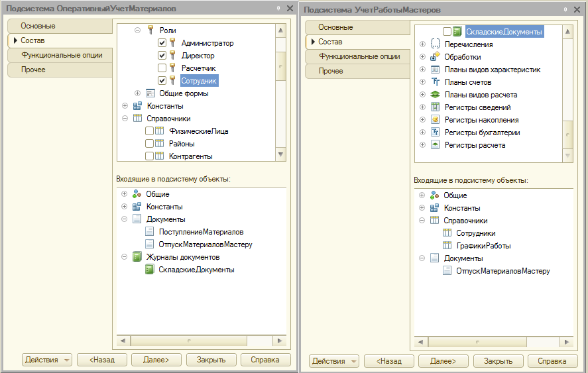Viewport: 588px width, 373px height.
Task: Click the Перечисления icon in right tree
Action: pos(435,44)
